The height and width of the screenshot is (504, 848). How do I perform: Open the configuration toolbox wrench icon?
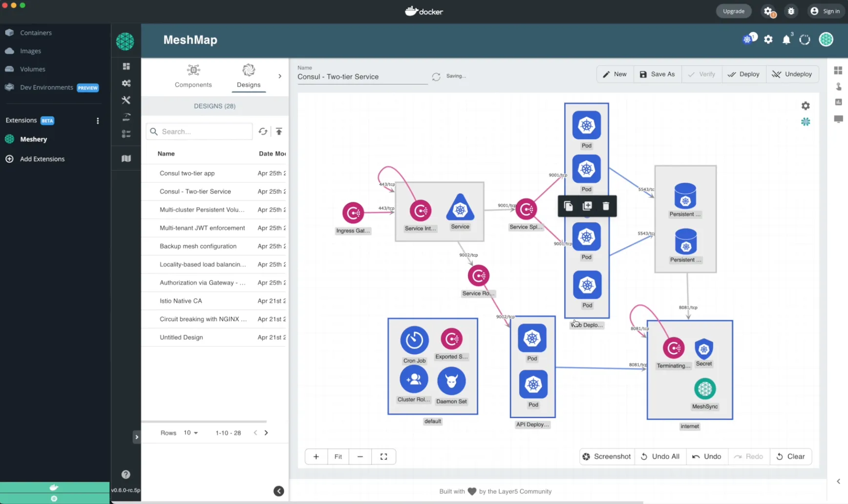(126, 100)
